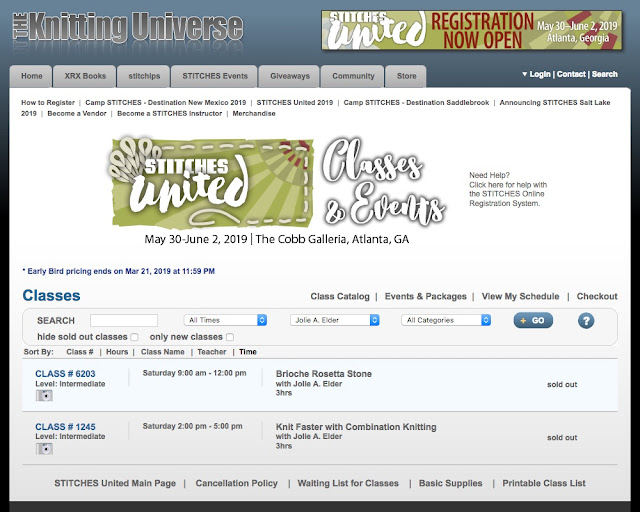Open Camp STITCHES Destination New Mexico 2019
The height and width of the screenshot is (512, 640).
(166, 102)
